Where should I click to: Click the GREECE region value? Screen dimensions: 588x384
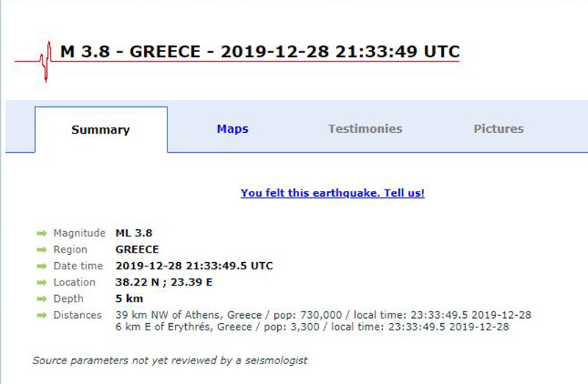pyautogui.click(x=137, y=250)
